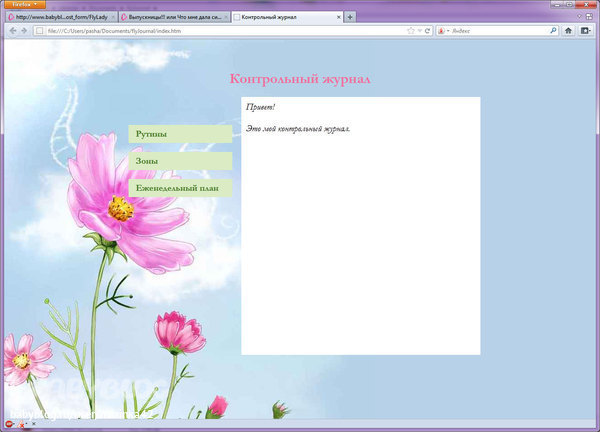Open the Зоны menu item

point(180,161)
